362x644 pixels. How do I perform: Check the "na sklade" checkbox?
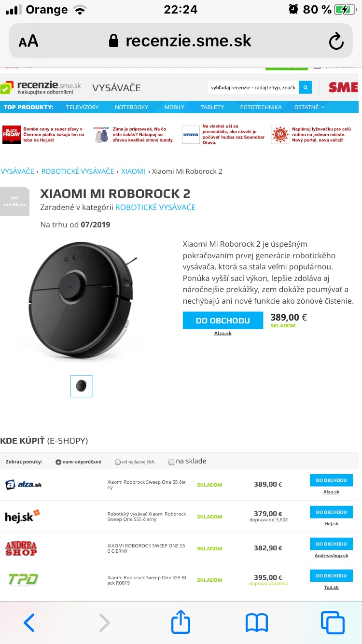(171, 462)
